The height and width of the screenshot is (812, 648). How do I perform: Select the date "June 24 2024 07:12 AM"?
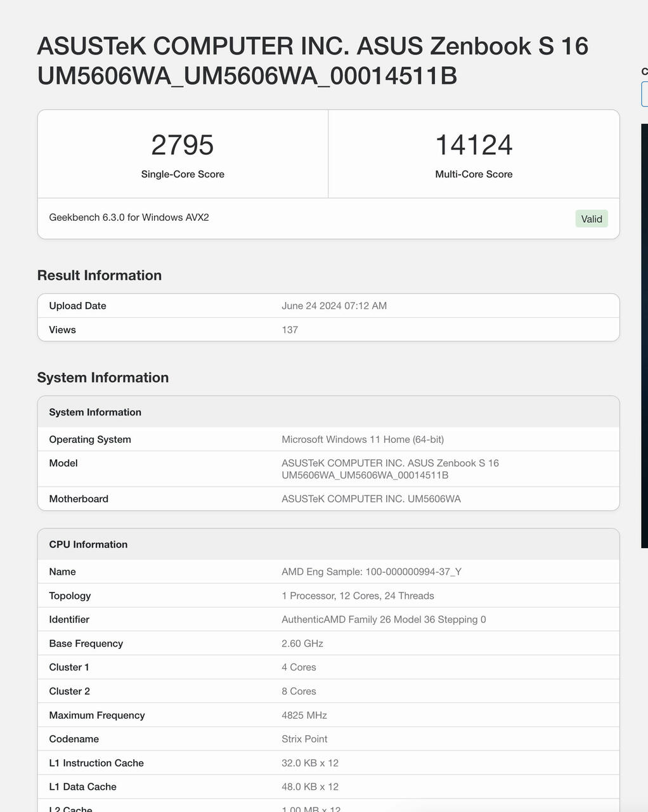pos(334,306)
